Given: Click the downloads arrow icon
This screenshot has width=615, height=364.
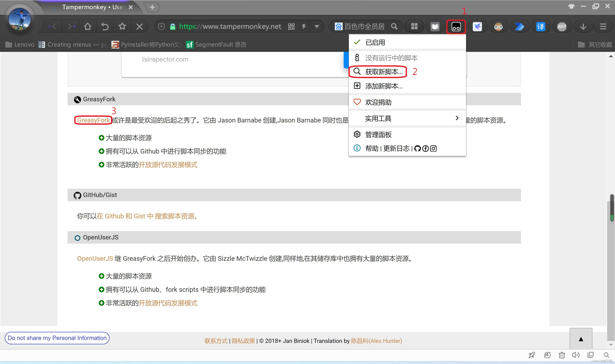Looking at the screenshot, I should point(583,27).
